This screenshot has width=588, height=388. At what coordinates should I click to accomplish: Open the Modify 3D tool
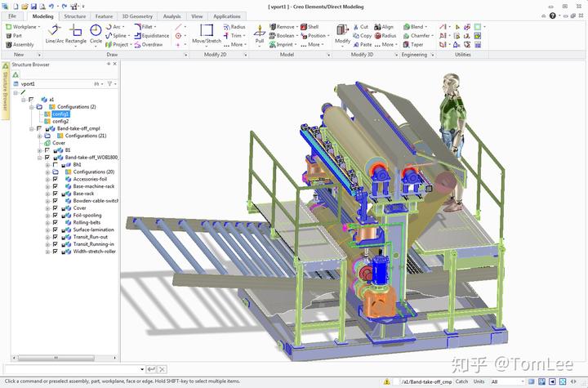click(x=342, y=34)
